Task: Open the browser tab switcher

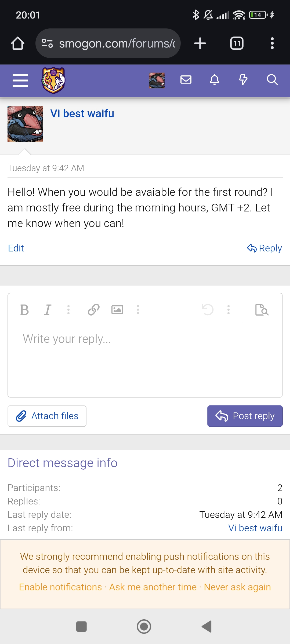Action: [237, 43]
